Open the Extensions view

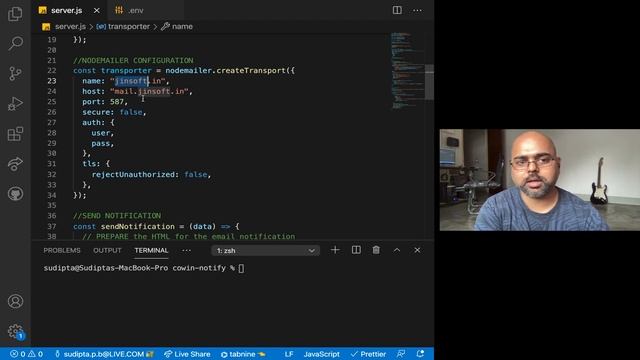tap(15, 134)
